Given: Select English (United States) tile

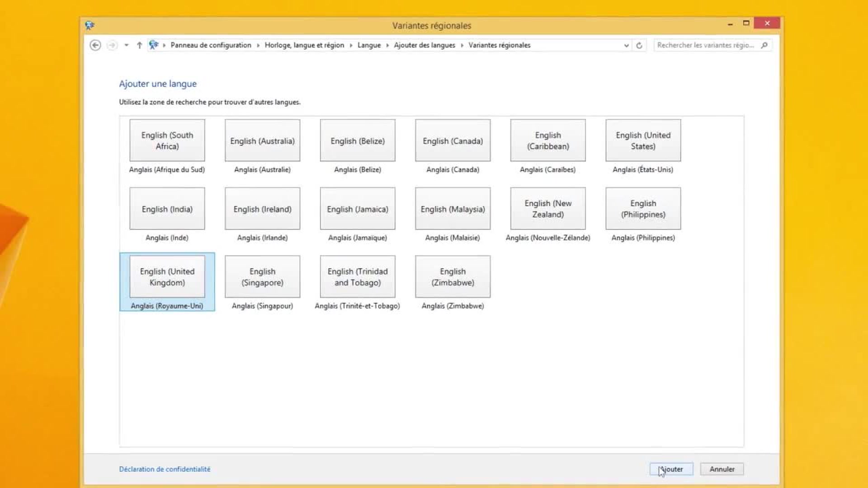Looking at the screenshot, I should tap(643, 141).
